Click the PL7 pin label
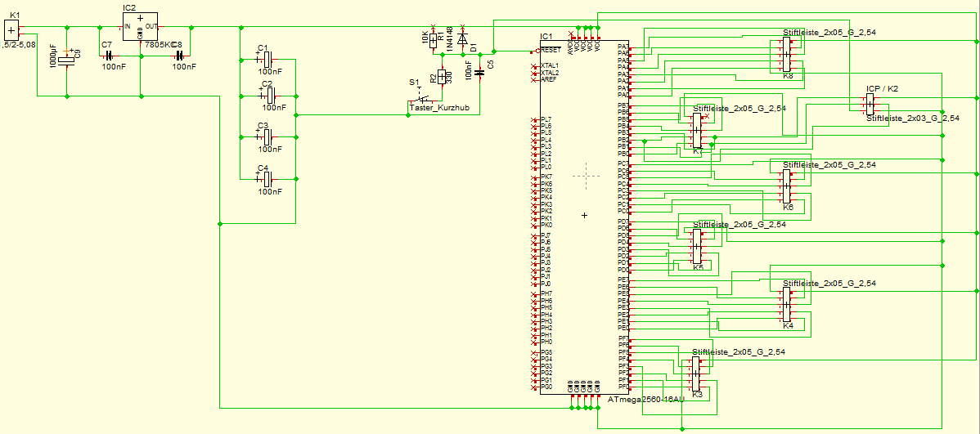Viewport: 980px width, 434px height. [x=546, y=119]
